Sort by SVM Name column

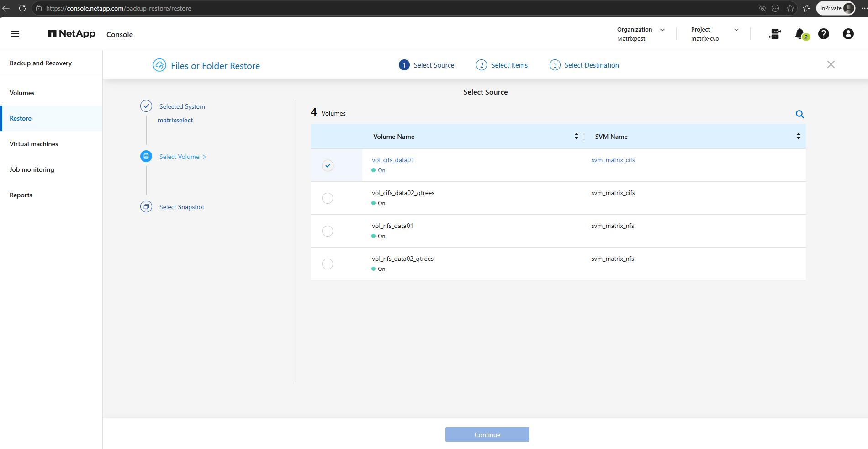pos(799,136)
